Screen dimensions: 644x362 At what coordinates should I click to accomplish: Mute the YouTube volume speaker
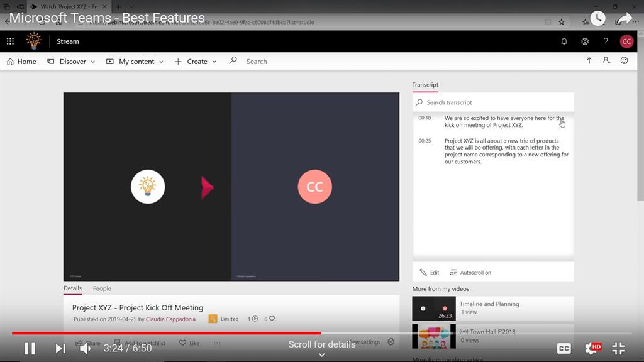(x=85, y=348)
